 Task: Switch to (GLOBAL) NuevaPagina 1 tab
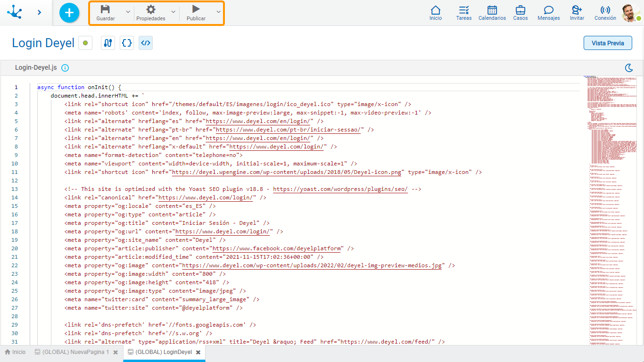coord(71,352)
